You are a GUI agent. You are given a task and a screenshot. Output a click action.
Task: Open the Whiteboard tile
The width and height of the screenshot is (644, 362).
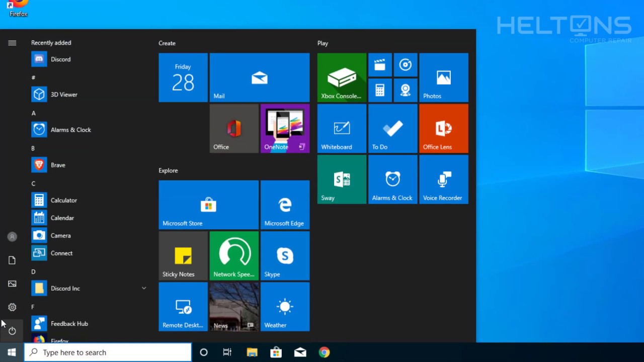coord(342,128)
